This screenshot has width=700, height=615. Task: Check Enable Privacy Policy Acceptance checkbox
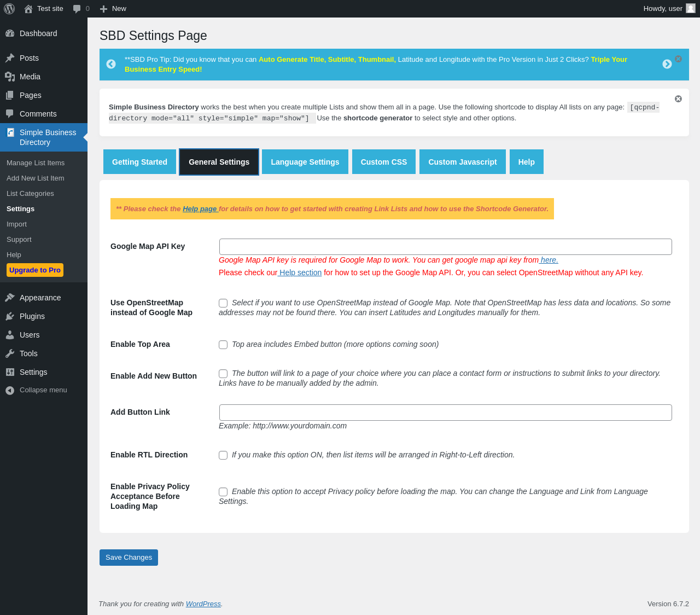[x=223, y=492]
